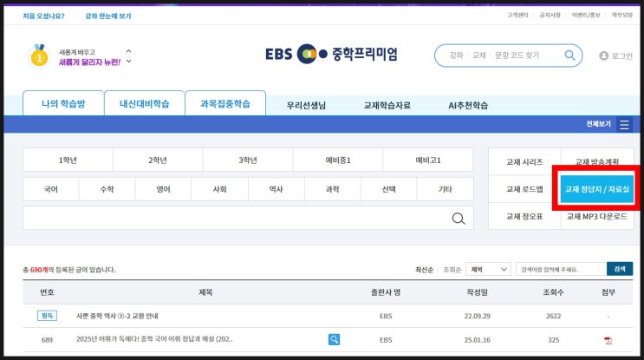The height and width of the screenshot is (360, 644).
Task: Click the 필독 badge in first row
Action: [x=47, y=316]
